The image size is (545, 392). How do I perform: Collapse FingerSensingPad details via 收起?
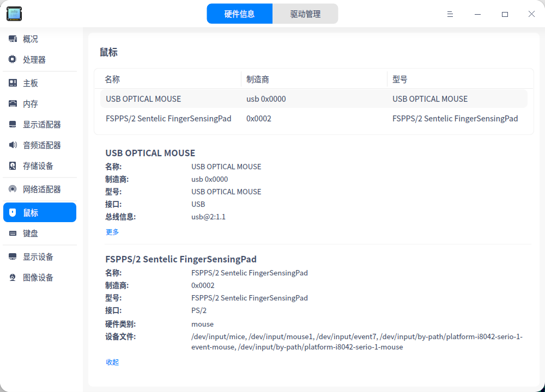[x=112, y=362]
